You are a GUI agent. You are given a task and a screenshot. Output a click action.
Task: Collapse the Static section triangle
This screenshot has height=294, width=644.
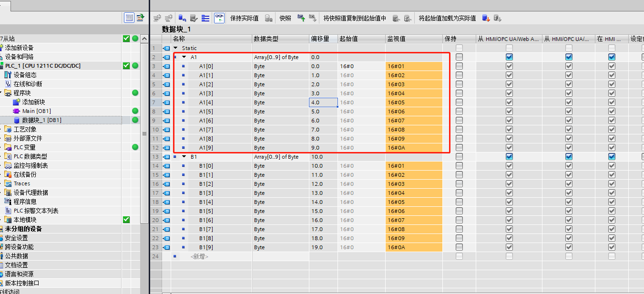tap(175, 48)
